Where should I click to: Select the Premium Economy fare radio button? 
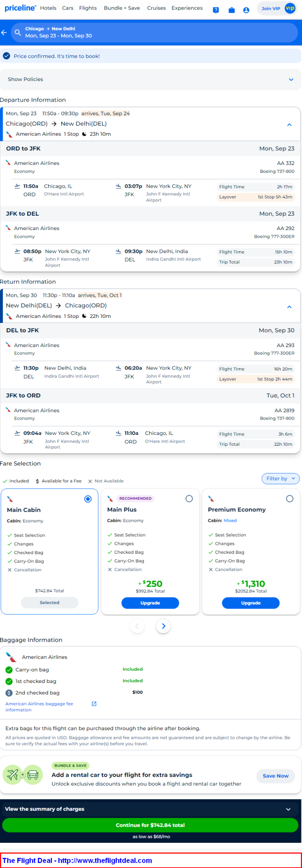click(x=290, y=498)
